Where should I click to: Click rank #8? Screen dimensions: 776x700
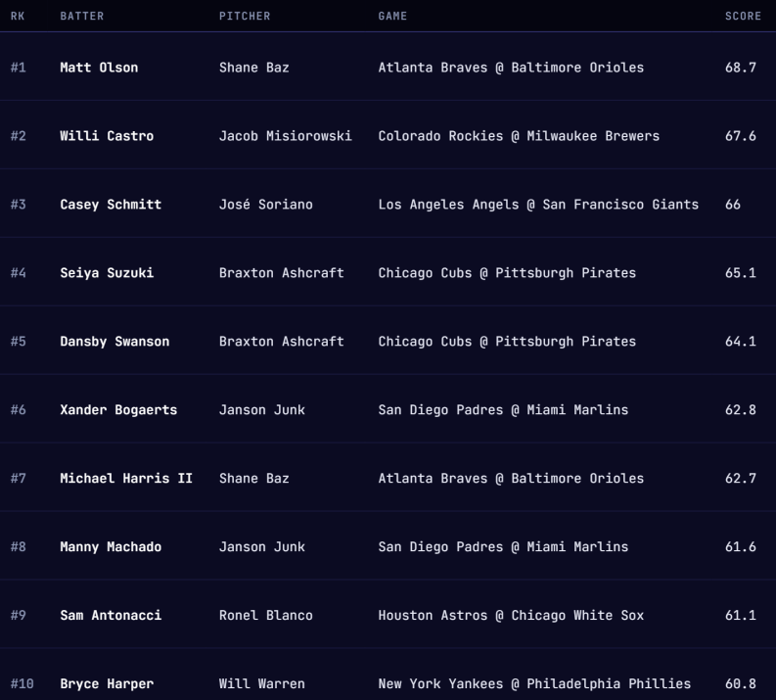19,546
